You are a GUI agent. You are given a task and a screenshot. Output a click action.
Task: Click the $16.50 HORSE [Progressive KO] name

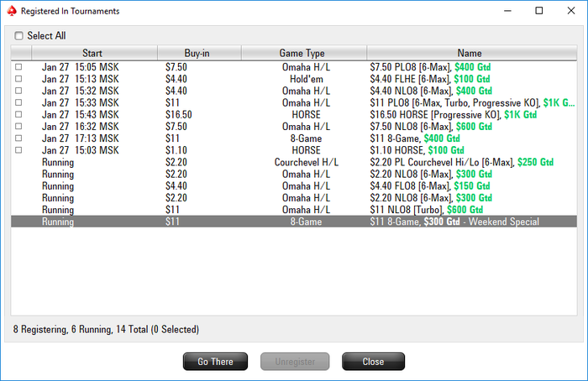[x=453, y=115]
